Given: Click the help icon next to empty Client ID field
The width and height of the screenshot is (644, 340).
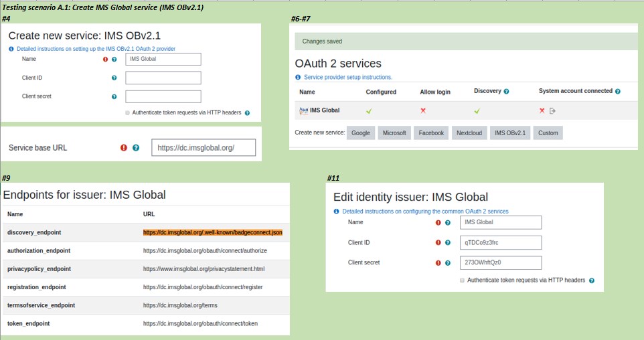Looking at the screenshot, I should 114,78.
